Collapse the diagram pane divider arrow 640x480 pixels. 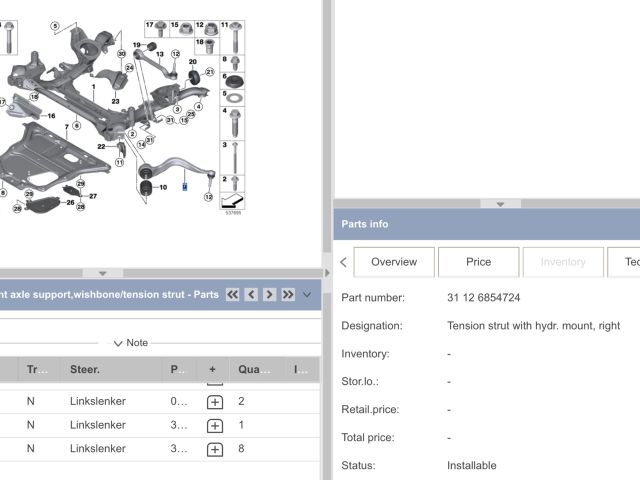(x=102, y=272)
